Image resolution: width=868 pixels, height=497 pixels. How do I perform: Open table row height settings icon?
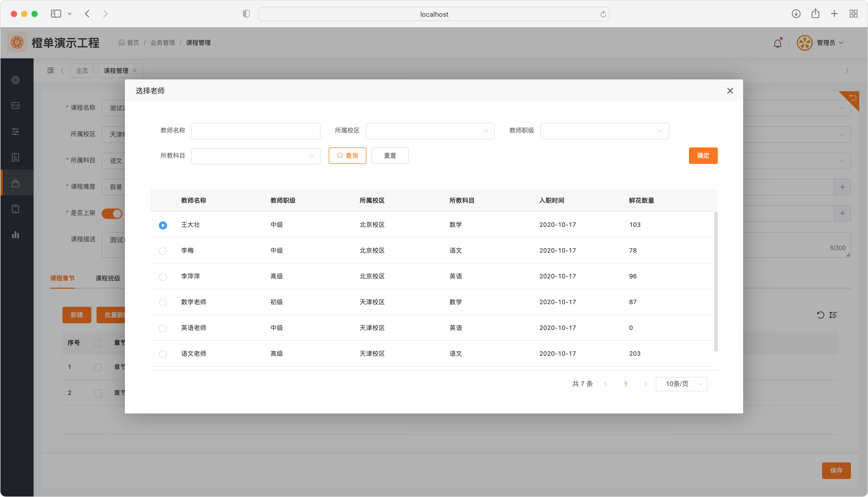833,315
